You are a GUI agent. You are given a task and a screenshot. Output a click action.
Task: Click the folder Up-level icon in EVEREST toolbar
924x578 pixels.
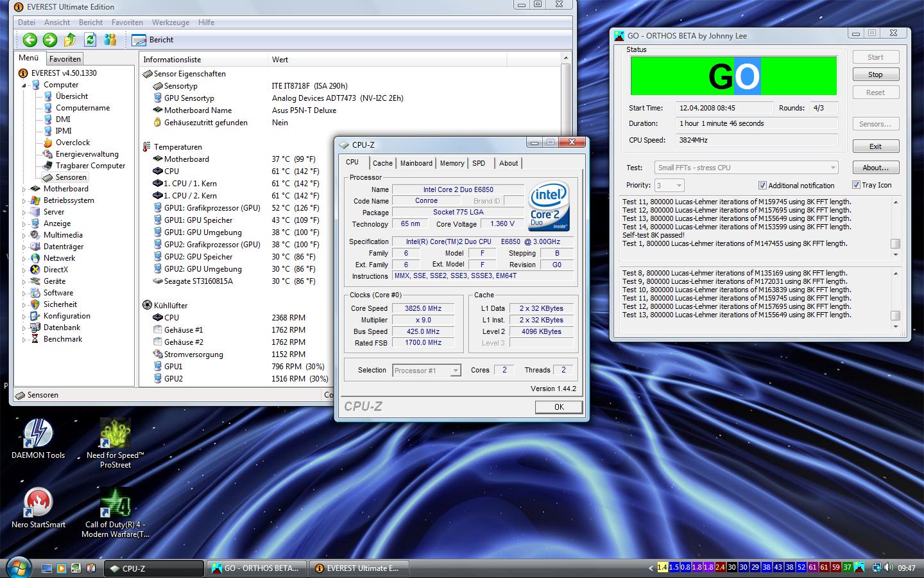70,40
